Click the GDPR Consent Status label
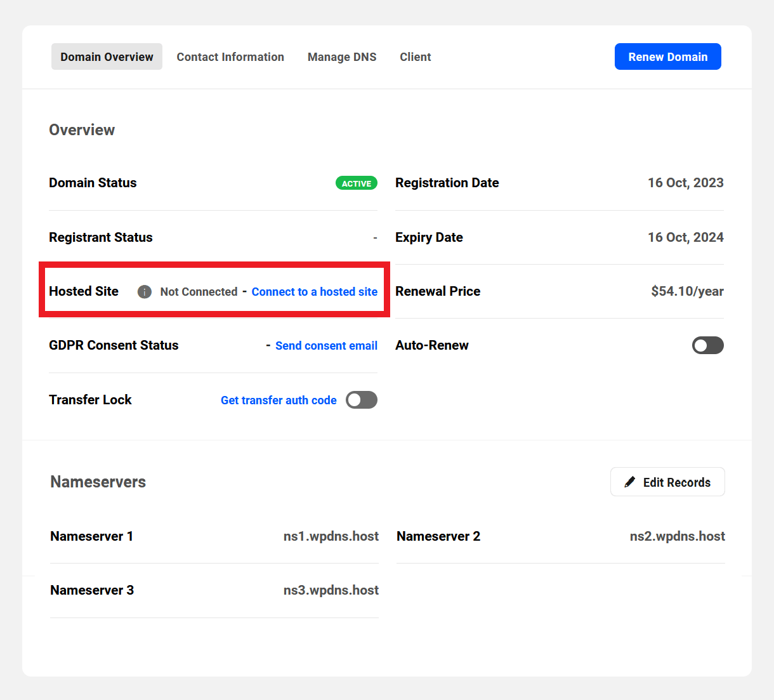This screenshot has height=700, width=774. click(x=114, y=345)
